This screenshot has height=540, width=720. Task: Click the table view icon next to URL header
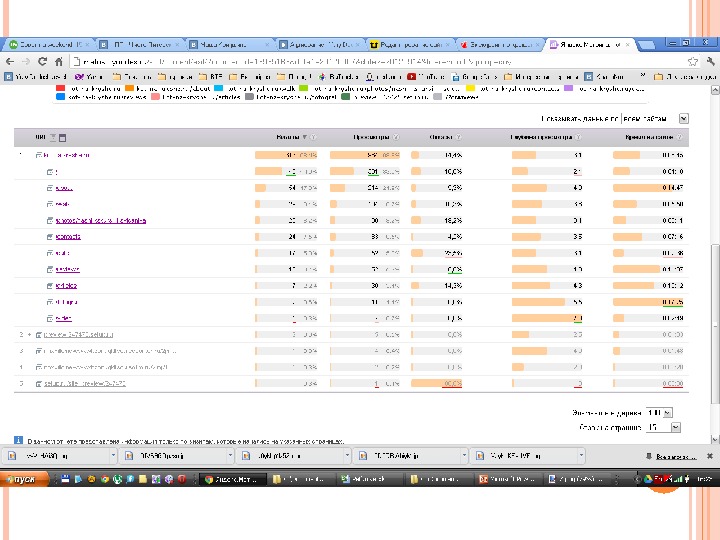point(63,137)
